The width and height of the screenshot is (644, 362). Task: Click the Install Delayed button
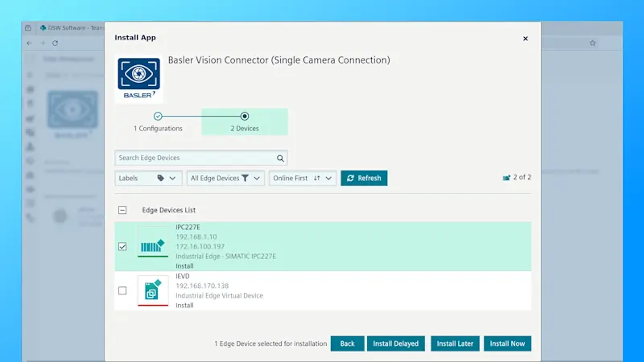(395, 343)
